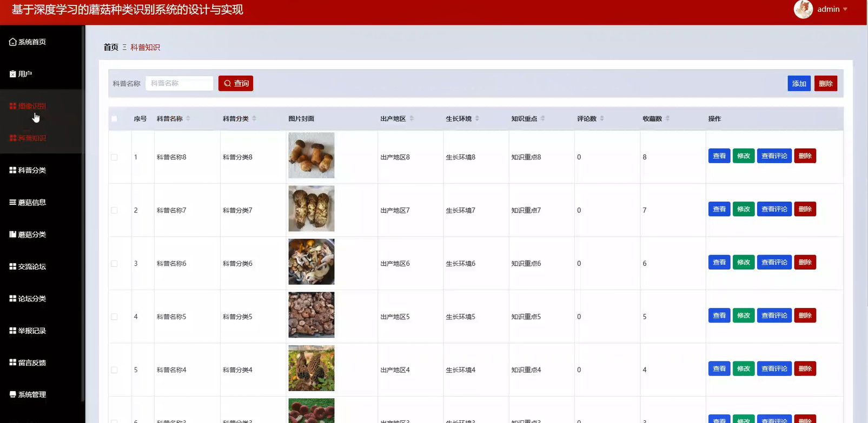Check the row 科普名称7 checkbox
The image size is (868, 423).
click(114, 210)
